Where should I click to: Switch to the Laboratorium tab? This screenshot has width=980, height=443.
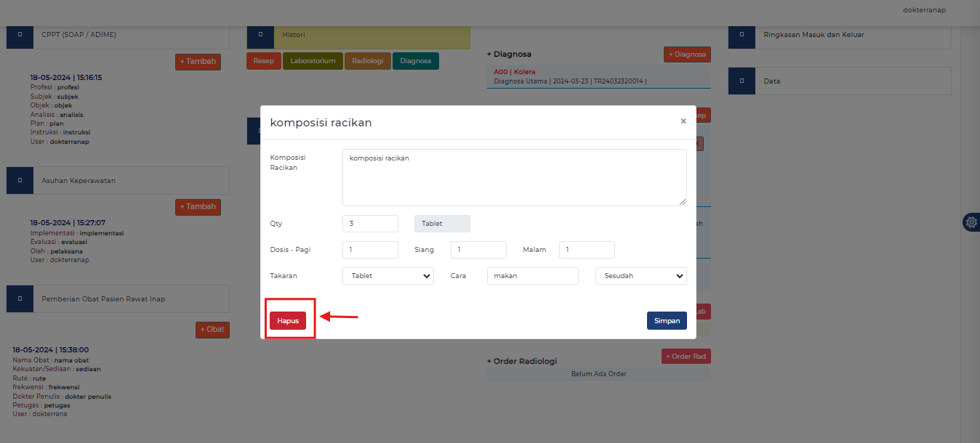tap(313, 61)
